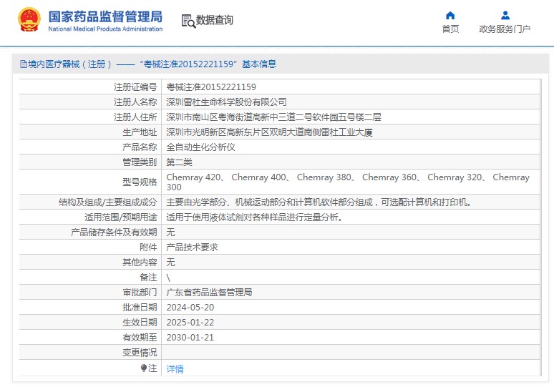
Task: Click product name 全自动生化分析仪
Action: coord(200,147)
